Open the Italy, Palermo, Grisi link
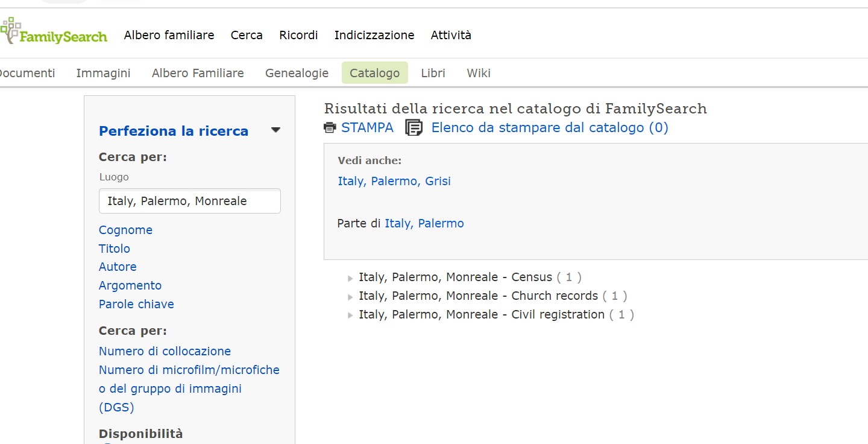Image resolution: width=868 pixels, height=444 pixels. (x=394, y=181)
